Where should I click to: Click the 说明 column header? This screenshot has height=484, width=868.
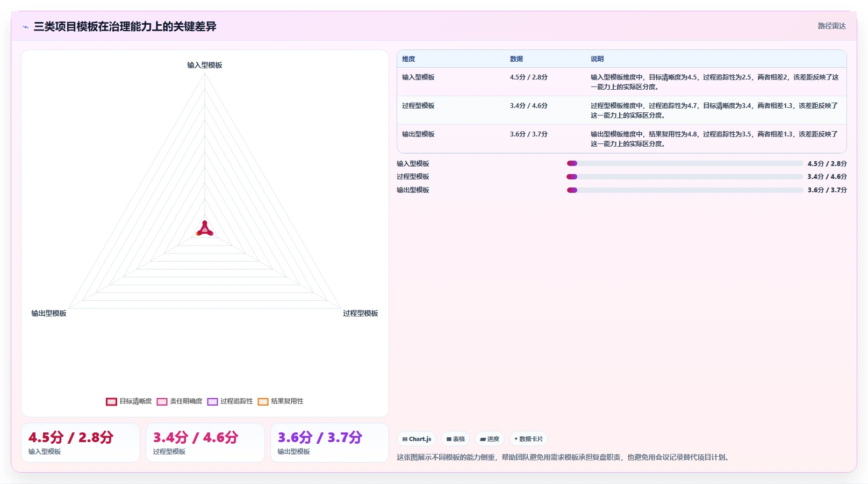[597, 59]
